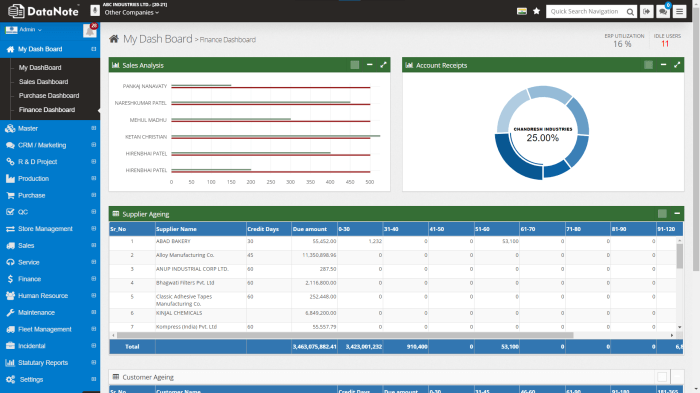Minimize the Sales Analysis panel

(x=370, y=65)
